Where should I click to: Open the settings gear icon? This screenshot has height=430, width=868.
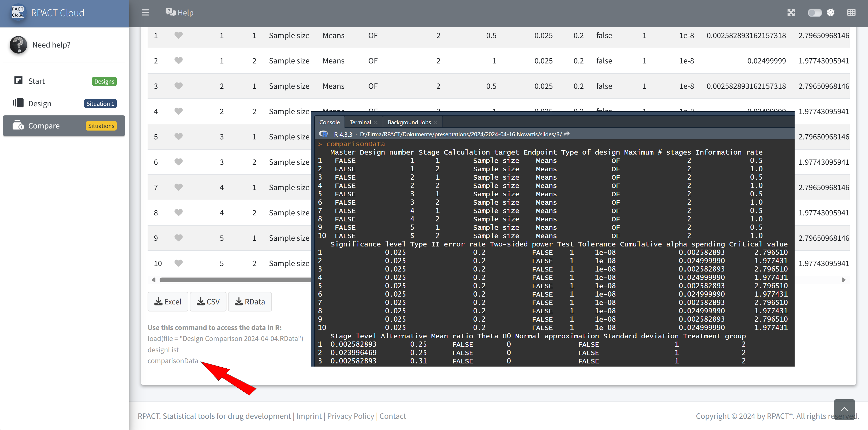pyautogui.click(x=831, y=13)
